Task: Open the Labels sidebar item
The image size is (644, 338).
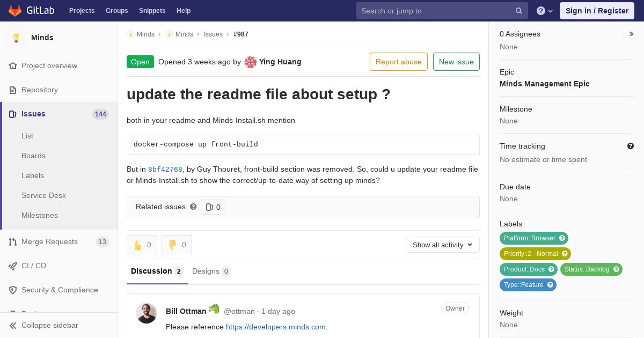Action: click(x=33, y=175)
